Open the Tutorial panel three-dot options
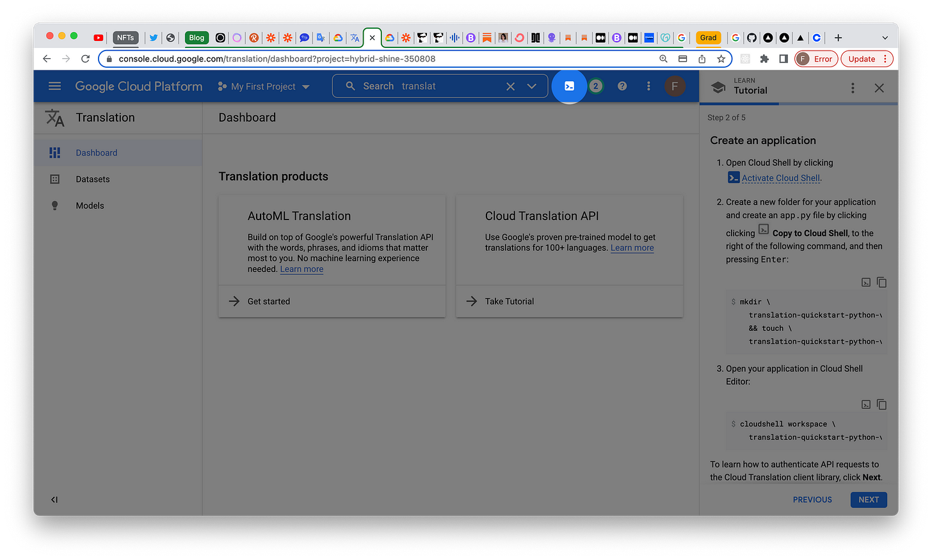 853,88
